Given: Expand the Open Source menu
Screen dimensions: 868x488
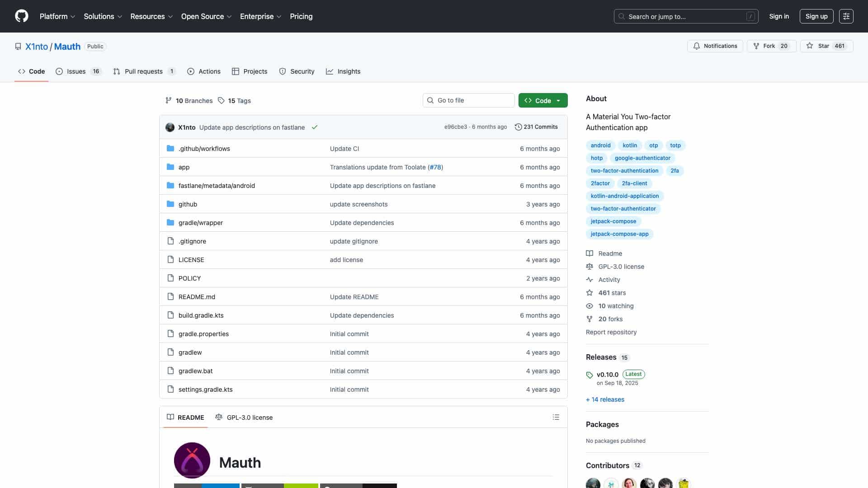Looking at the screenshot, I should click(x=206, y=16).
